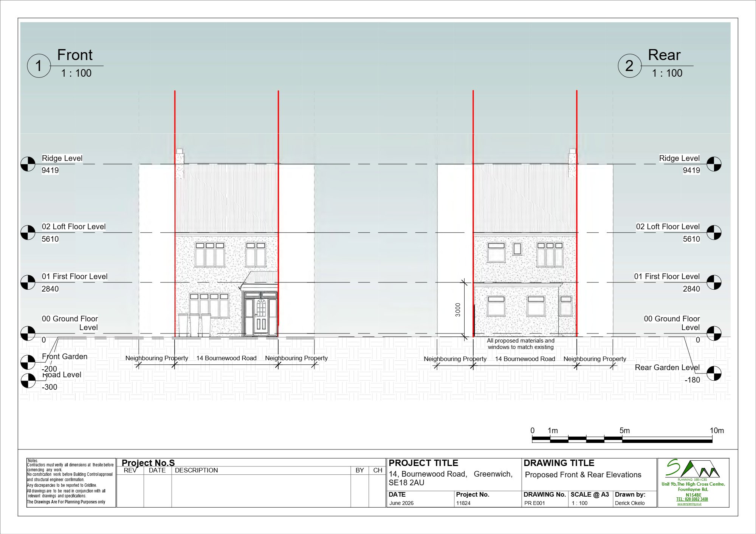Select the Rear elevation 02 Loft Floor Level marker

[714, 233]
